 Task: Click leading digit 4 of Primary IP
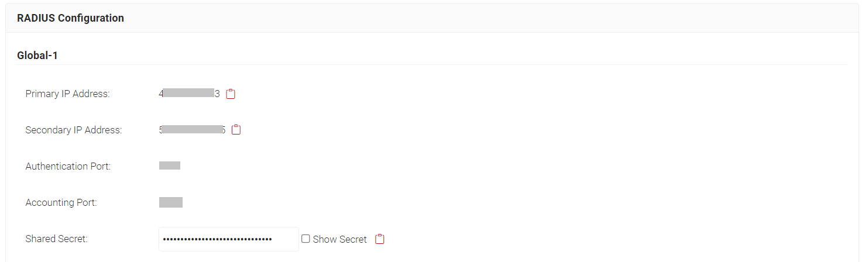[161, 94]
